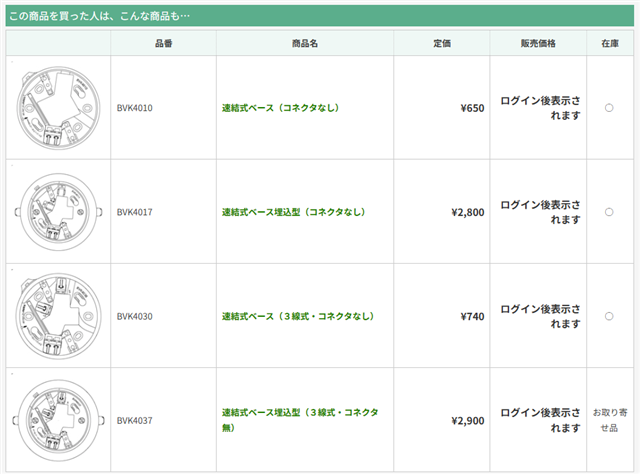Select the 在庫 column header
Screen dimensions: 640x474
609,44
